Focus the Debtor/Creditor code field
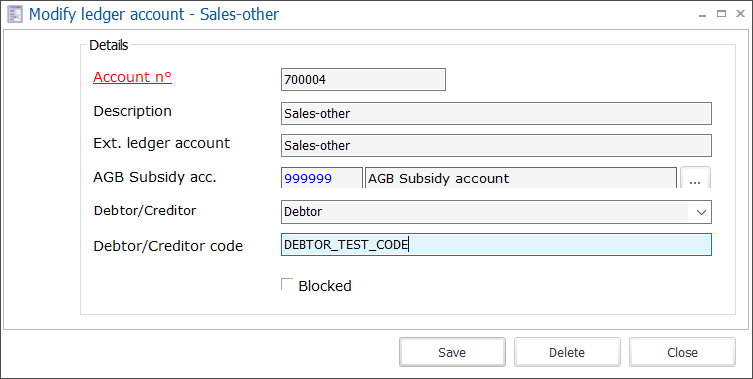The width and height of the screenshot is (753, 379). [x=496, y=245]
